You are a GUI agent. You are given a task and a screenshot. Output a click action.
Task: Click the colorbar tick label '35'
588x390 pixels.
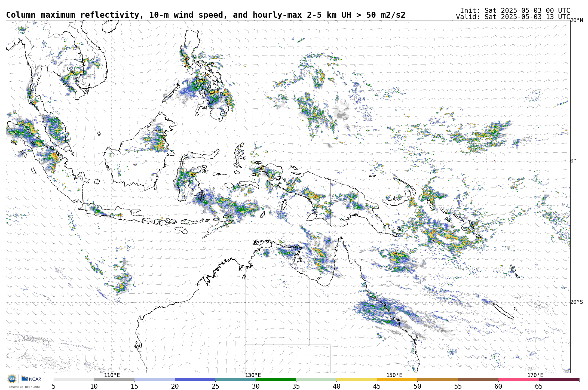point(296,386)
